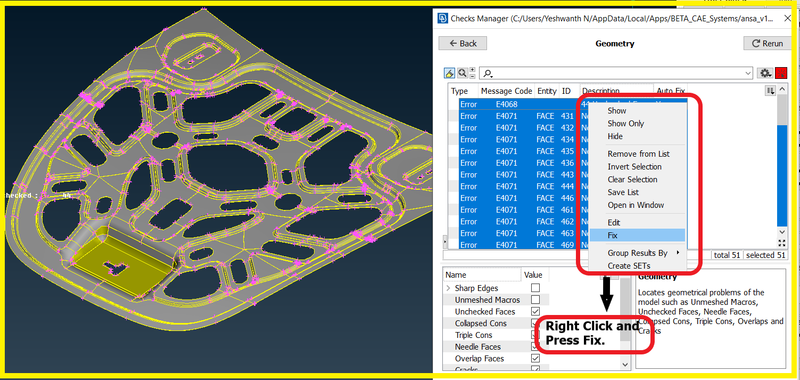
Task: Click the expand icon at list bottom-right
Action: click(782, 243)
